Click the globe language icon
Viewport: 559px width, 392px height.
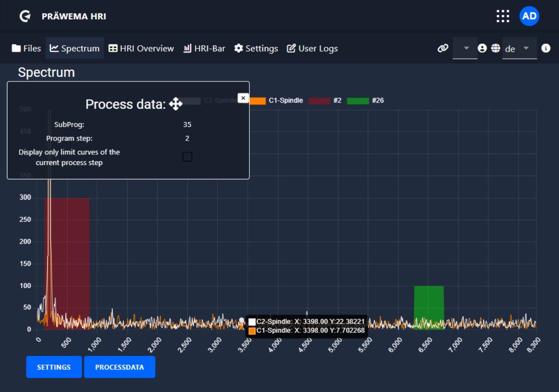[496, 48]
